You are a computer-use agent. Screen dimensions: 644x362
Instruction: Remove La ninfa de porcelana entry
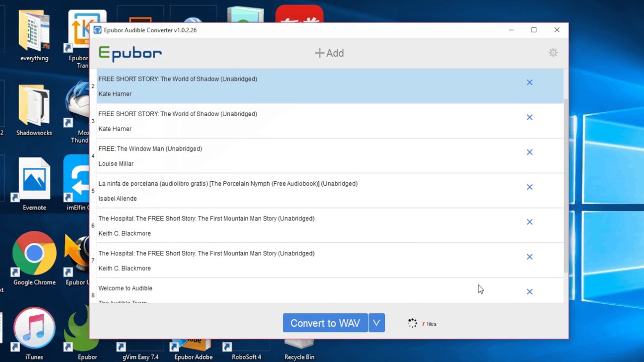(529, 187)
